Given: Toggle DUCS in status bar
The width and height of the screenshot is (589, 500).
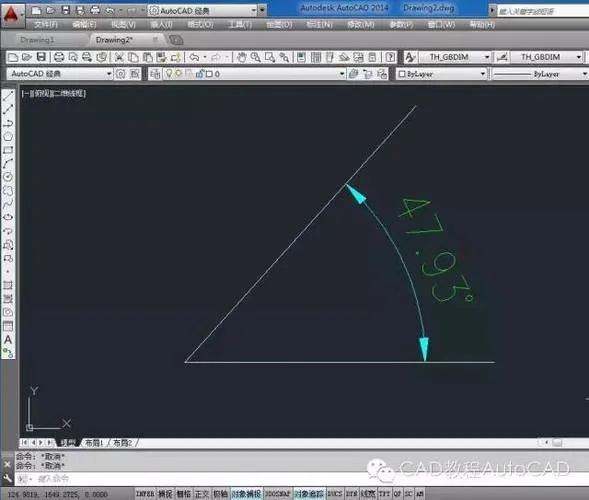Looking at the screenshot, I should 335,494.
